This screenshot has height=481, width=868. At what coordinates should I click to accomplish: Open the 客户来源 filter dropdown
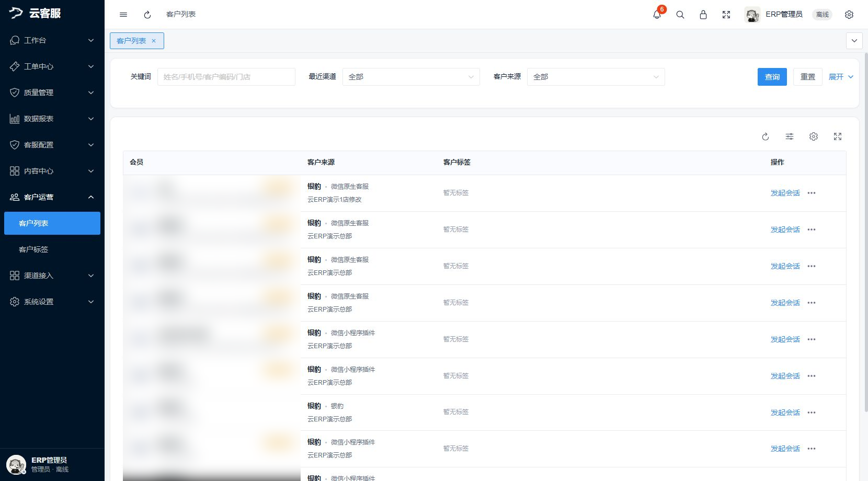(596, 77)
